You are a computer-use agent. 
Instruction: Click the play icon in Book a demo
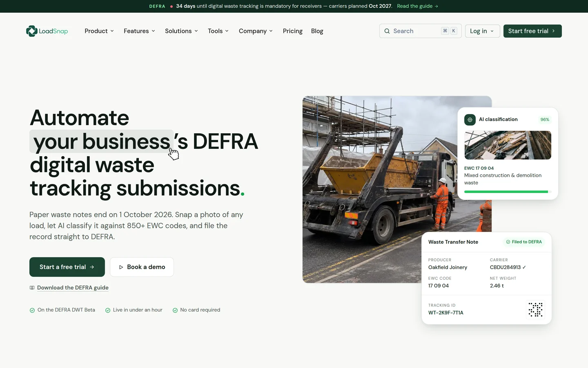[121, 267]
